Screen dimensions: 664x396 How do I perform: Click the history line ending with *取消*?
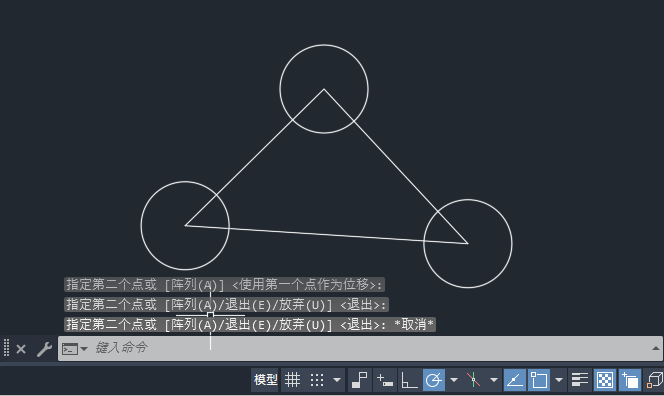pos(250,325)
